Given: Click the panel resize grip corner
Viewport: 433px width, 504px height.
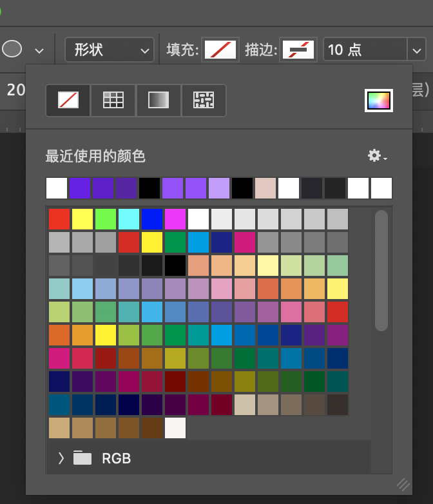Looking at the screenshot, I should pos(403,485).
